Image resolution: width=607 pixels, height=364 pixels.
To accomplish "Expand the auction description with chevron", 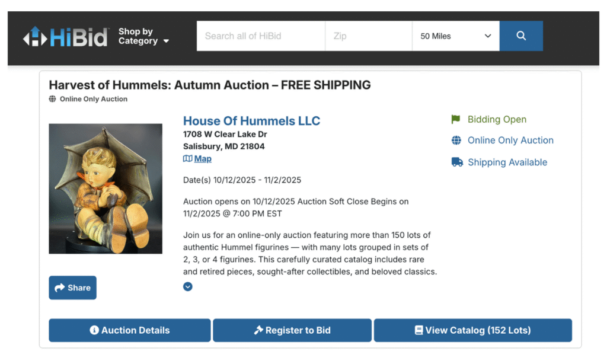I will click(x=188, y=287).
